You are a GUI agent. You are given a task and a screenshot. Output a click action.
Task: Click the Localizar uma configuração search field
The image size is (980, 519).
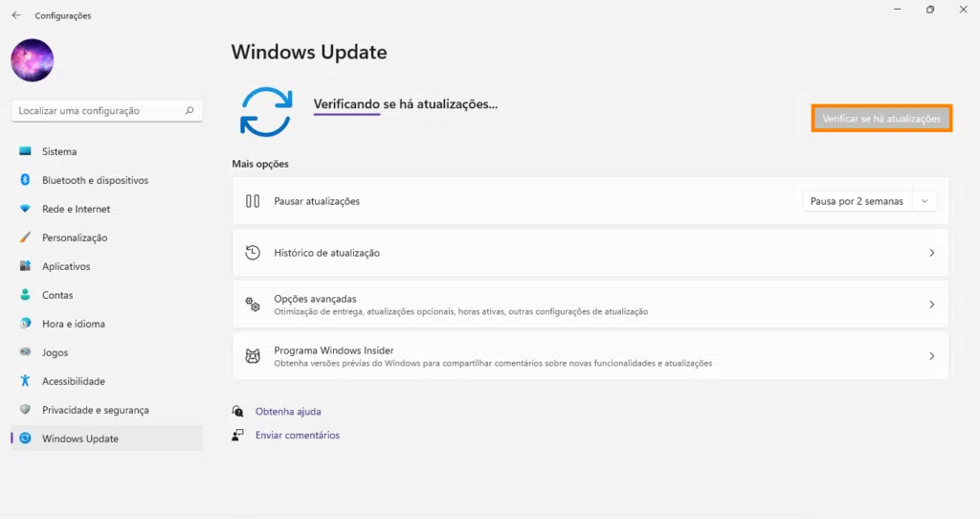[x=106, y=111]
